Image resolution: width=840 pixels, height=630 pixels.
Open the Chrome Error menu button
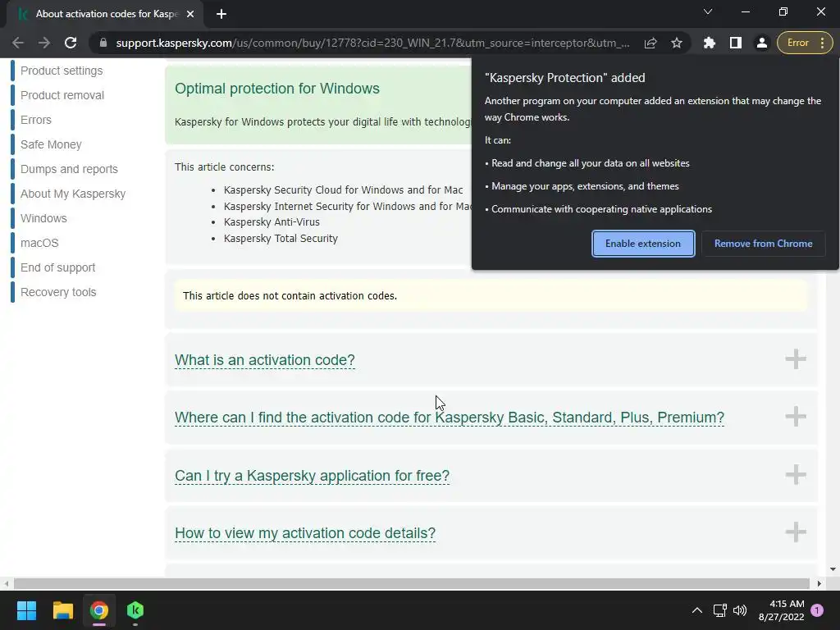coord(805,43)
